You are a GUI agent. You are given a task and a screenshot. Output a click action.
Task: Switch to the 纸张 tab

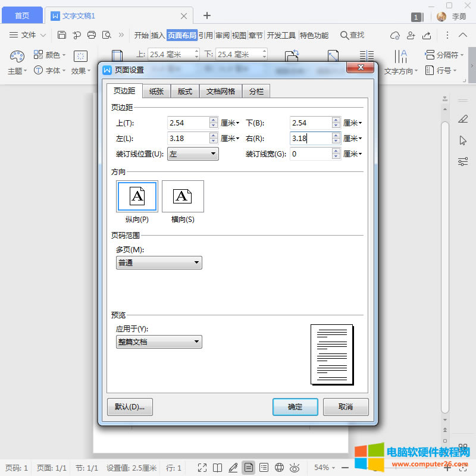tap(156, 91)
